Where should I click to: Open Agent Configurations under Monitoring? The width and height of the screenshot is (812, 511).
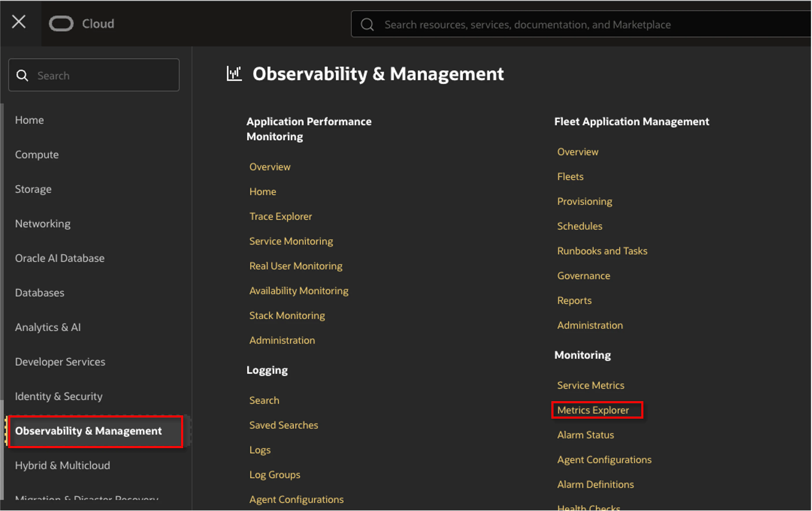[x=604, y=460]
